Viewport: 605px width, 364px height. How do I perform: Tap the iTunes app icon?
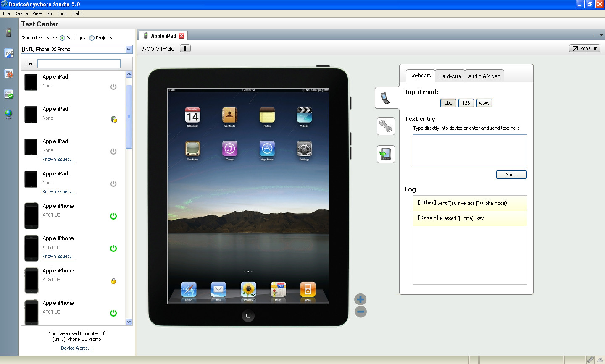click(x=230, y=149)
